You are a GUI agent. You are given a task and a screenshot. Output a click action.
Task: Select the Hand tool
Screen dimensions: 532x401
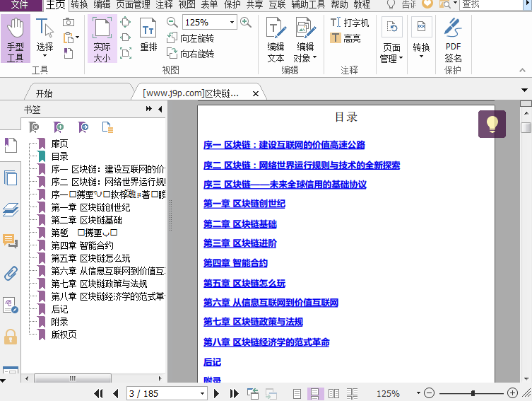tap(16, 39)
